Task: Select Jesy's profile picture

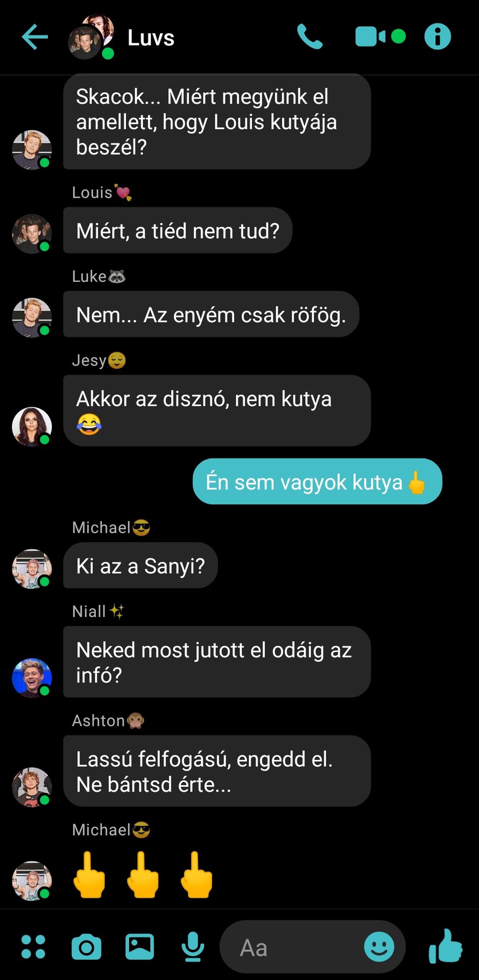Action: 32,427
